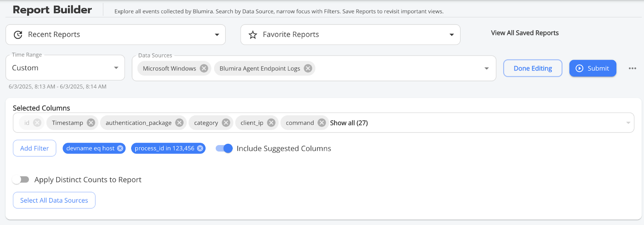This screenshot has height=225, width=644.
Task: Disable Include Suggested Columns toggle
Action: click(224, 148)
